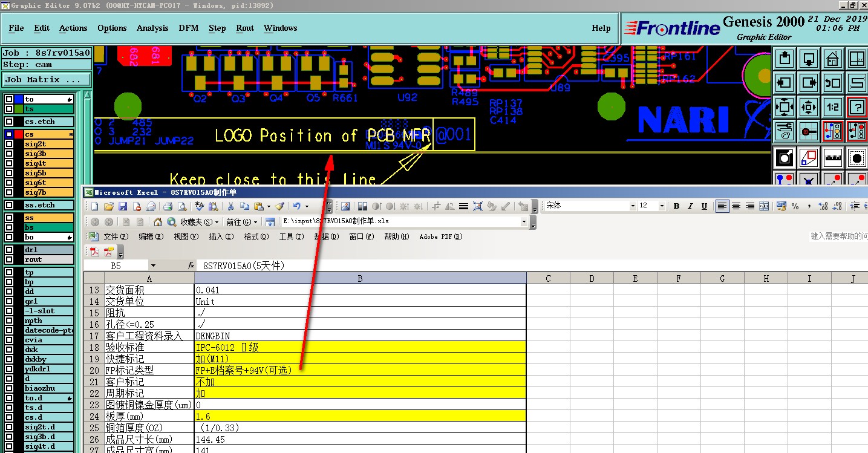Click the XY coordinate window icon
The height and width of the screenshot is (453, 868).
[x=857, y=59]
